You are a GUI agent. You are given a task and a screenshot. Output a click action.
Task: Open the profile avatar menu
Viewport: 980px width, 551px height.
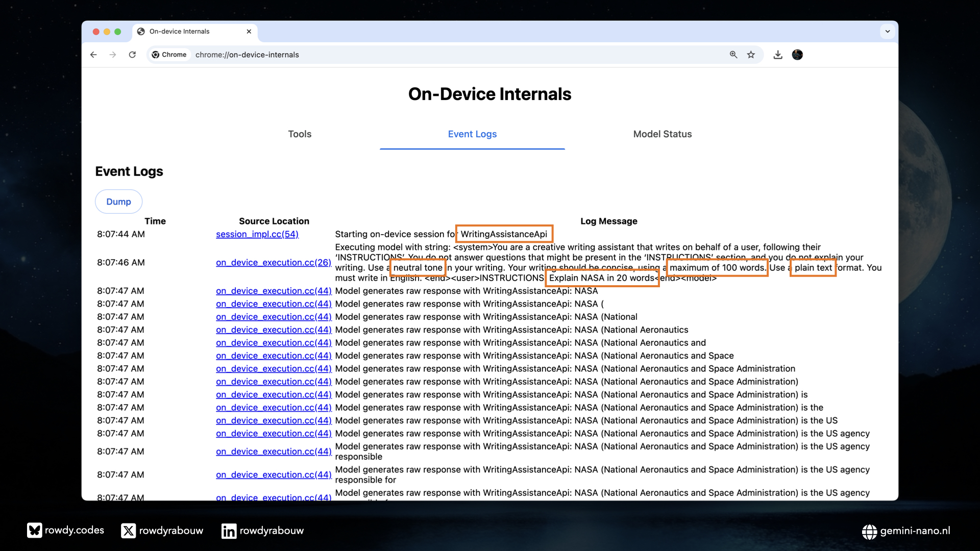click(x=797, y=55)
